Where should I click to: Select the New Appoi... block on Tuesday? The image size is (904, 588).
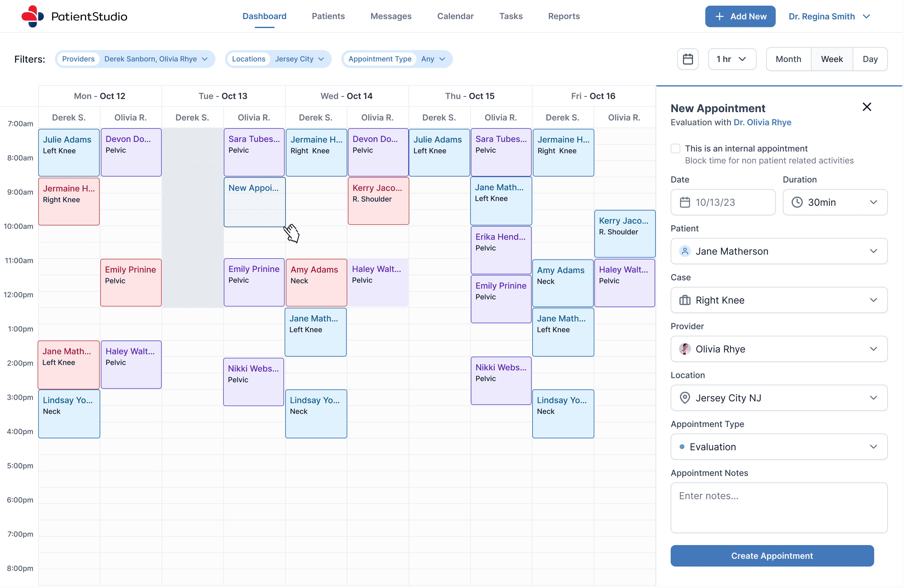(254, 202)
